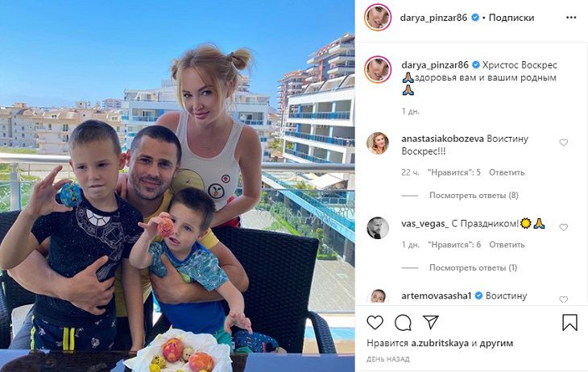Image resolution: width=588 pixels, height=372 pixels.
Task: Like the post with heart icon
Action: point(375,323)
